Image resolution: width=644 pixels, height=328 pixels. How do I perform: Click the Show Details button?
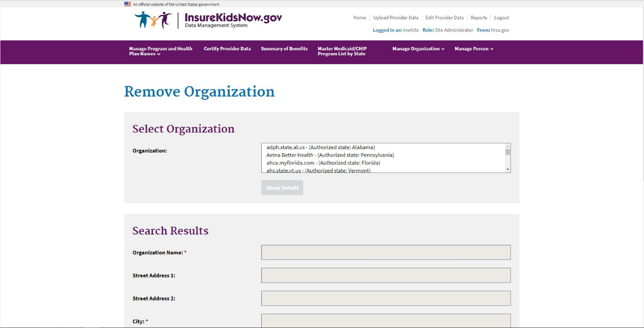point(282,188)
